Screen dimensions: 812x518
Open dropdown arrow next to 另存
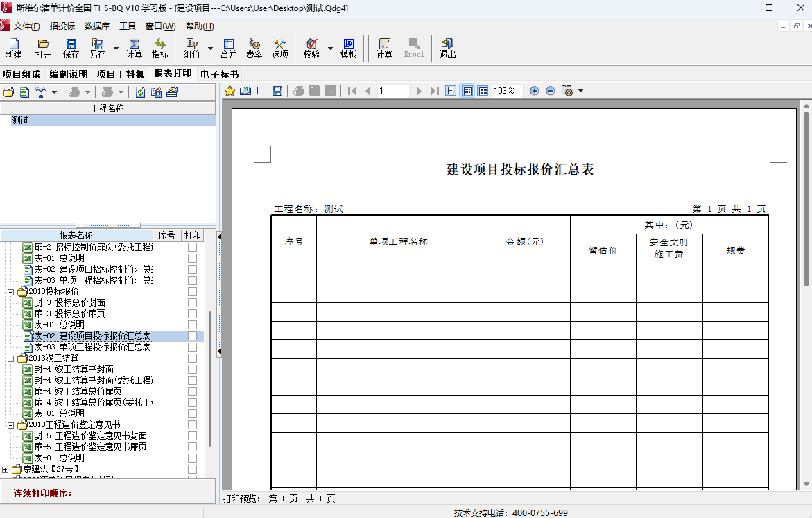(116, 49)
